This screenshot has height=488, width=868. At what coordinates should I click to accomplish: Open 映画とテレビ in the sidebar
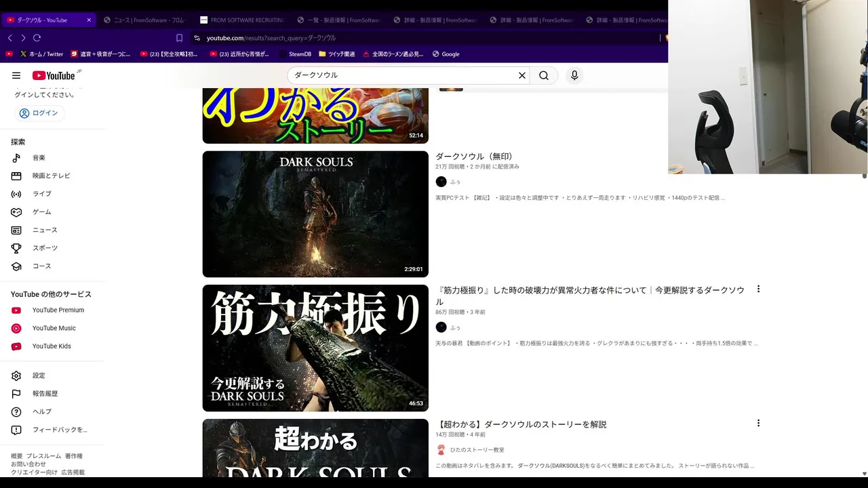[x=52, y=176]
